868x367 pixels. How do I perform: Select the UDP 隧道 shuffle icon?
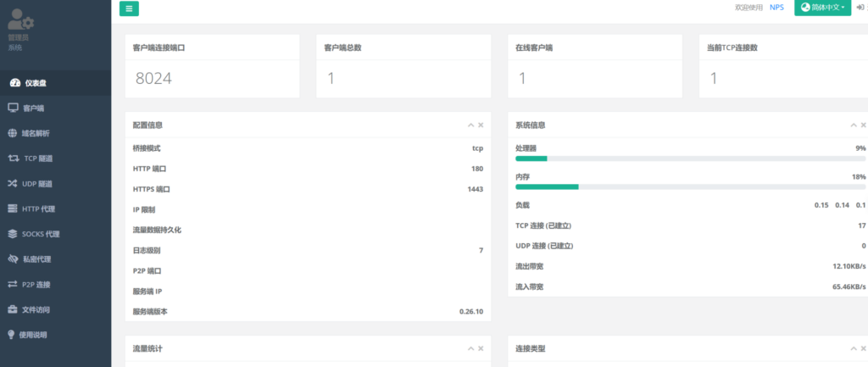click(13, 183)
